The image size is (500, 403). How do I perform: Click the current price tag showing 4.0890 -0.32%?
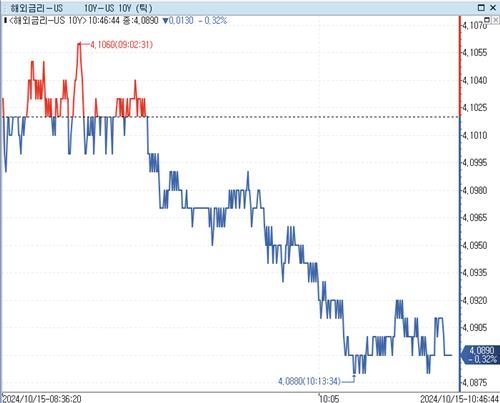pyautogui.click(x=480, y=355)
